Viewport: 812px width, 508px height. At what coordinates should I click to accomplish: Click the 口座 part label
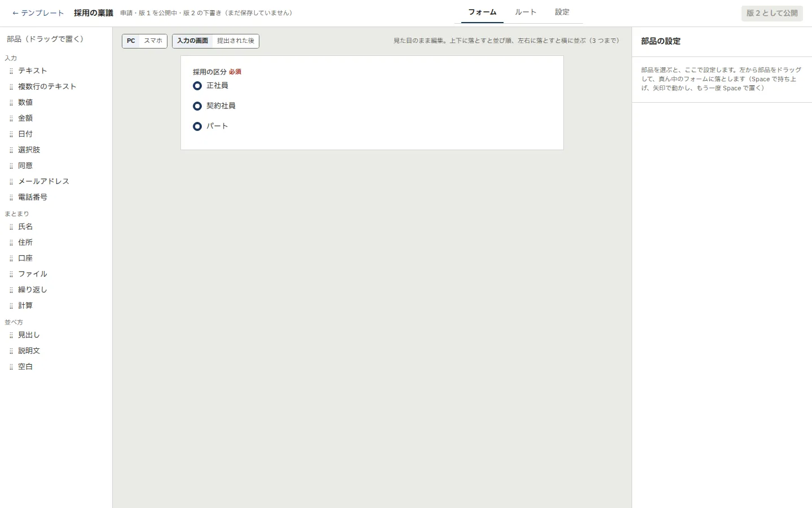pos(25,259)
